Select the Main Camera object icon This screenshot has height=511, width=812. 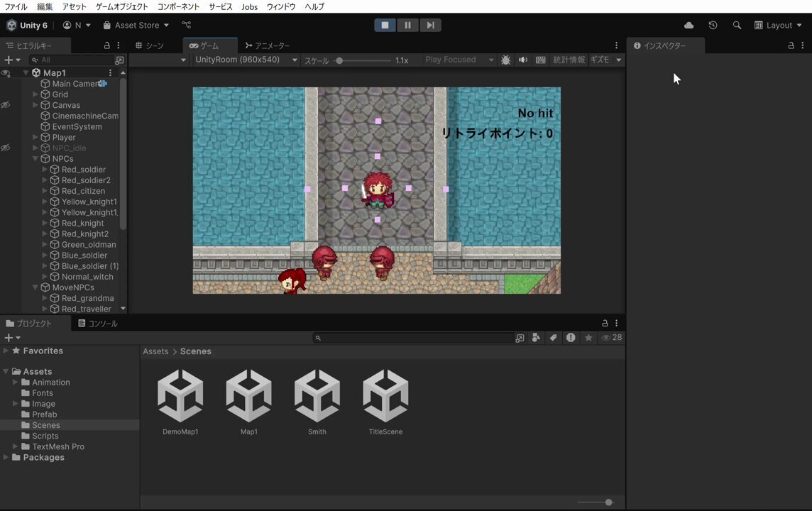tap(45, 84)
